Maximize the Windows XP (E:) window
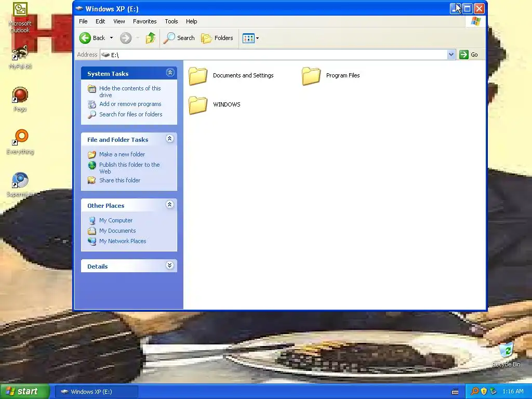532x399 pixels. click(x=467, y=9)
